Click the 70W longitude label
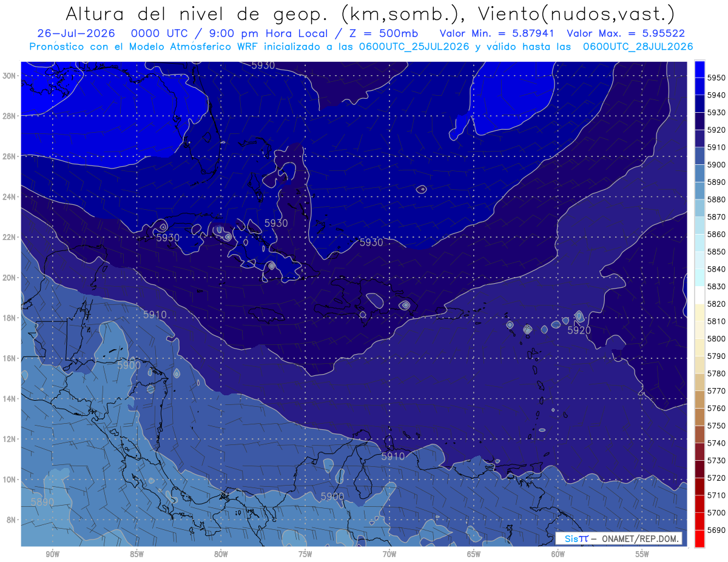Image resolution: width=728 pixels, height=562 pixels. 389,554
